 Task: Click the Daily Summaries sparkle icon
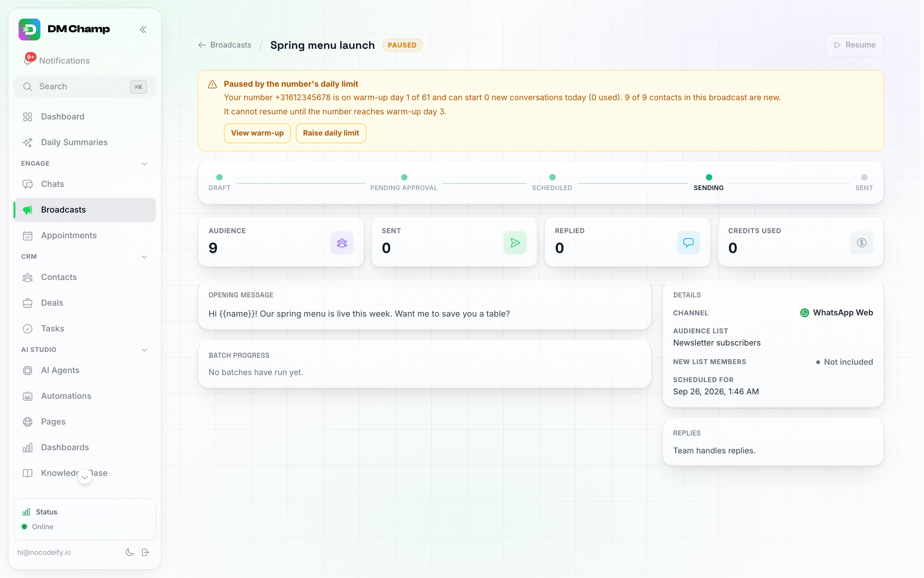coord(28,142)
